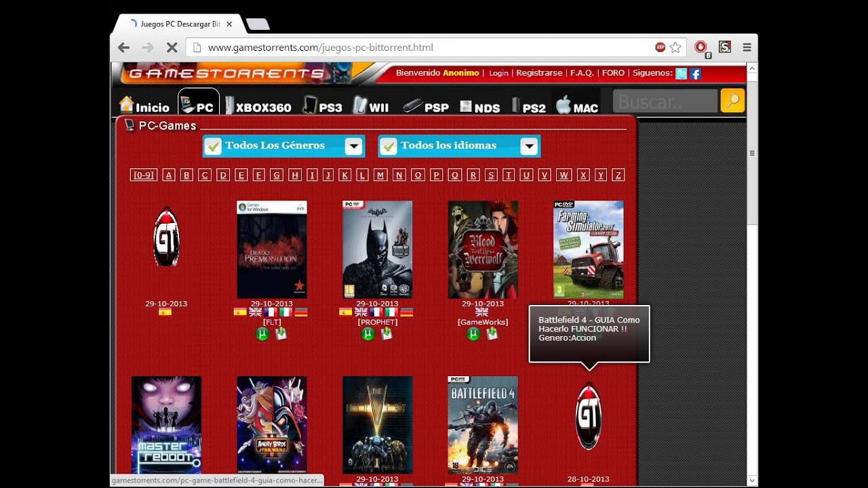Click the Registrarse link
The image size is (868, 488).
coord(539,73)
